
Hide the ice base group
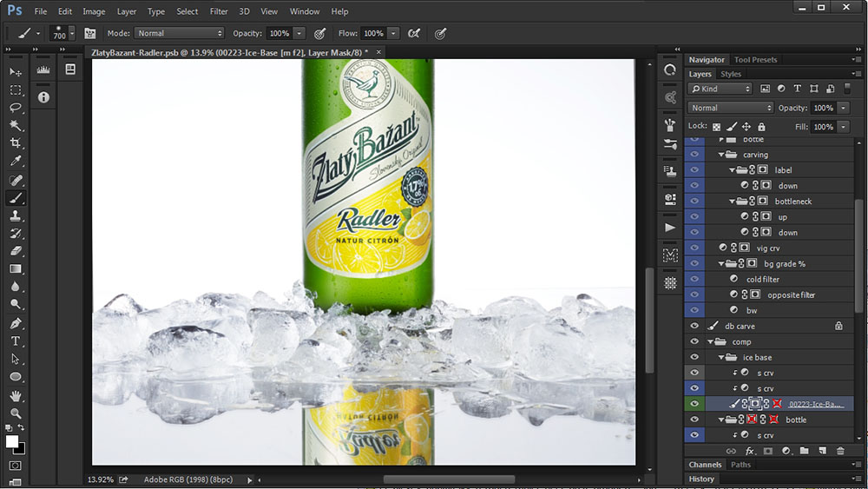tap(694, 357)
